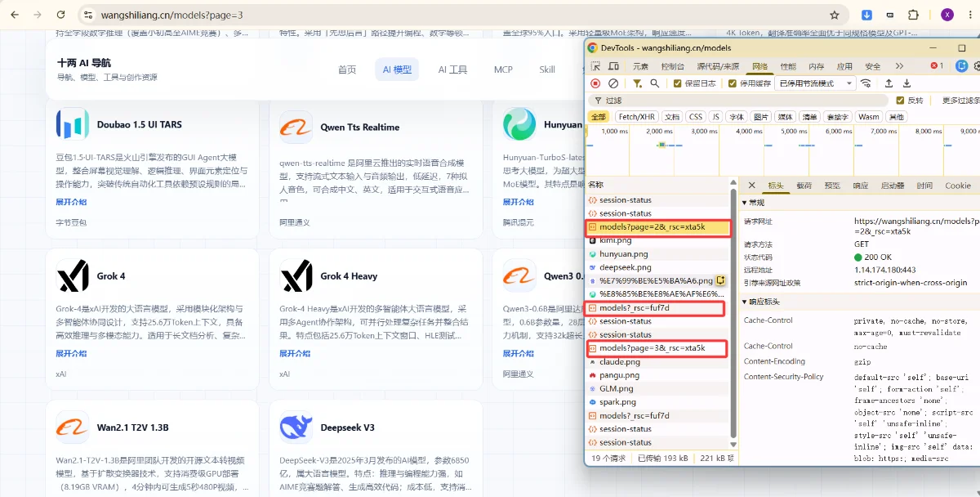
Task: Open the Chrome three-dot menu
Action: click(969, 15)
